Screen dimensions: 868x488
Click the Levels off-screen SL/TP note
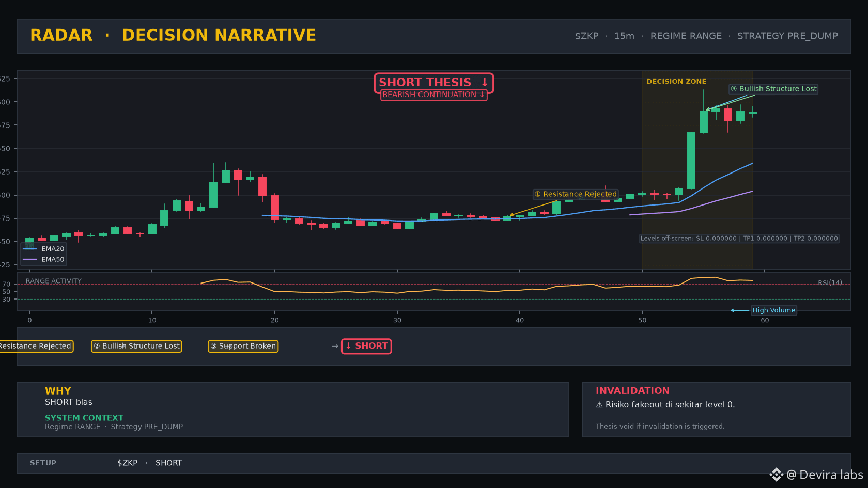pos(739,239)
